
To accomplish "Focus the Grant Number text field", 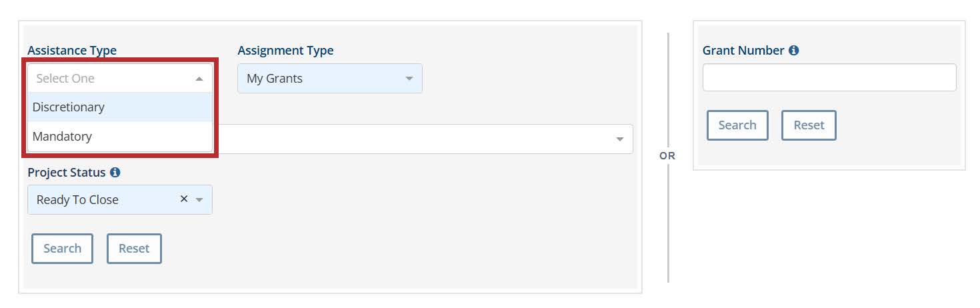I will 829,78.
